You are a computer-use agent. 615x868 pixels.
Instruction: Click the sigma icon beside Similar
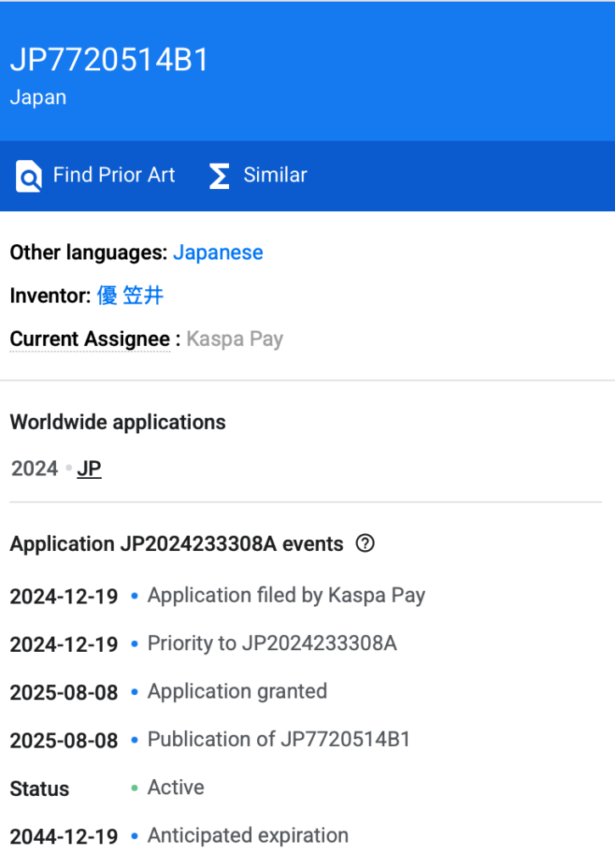[219, 176]
